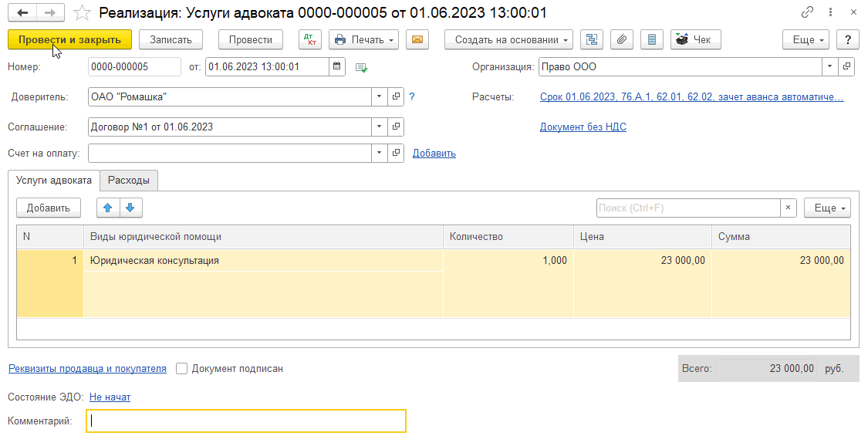This screenshot has width=868, height=436.
Task: Click the envelope email icon
Action: coord(417,39)
